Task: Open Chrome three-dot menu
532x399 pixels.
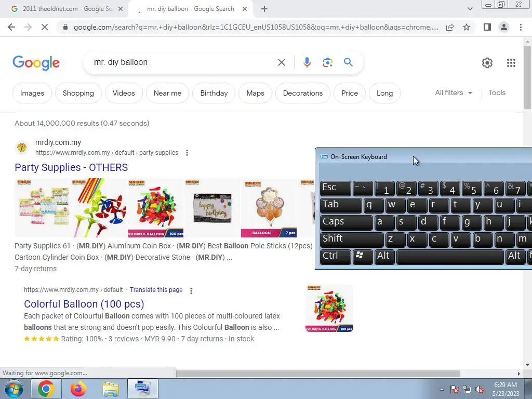Action: click(x=521, y=27)
